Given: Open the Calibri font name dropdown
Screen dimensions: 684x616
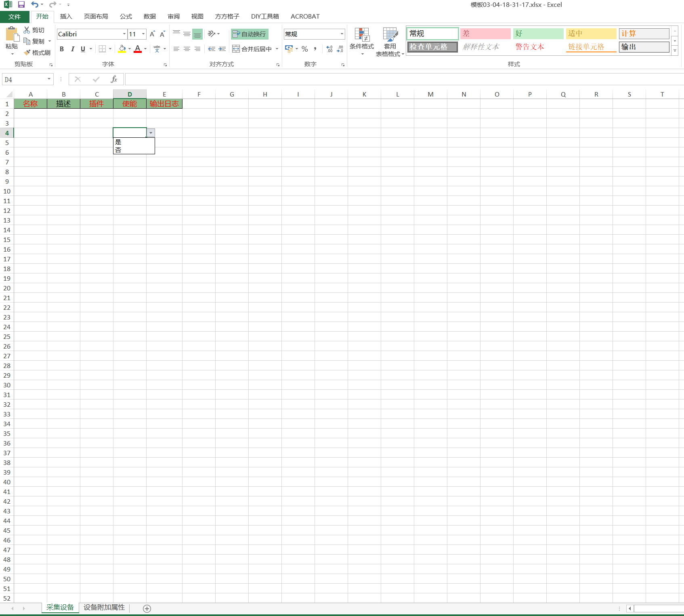Looking at the screenshot, I should pyautogui.click(x=124, y=34).
